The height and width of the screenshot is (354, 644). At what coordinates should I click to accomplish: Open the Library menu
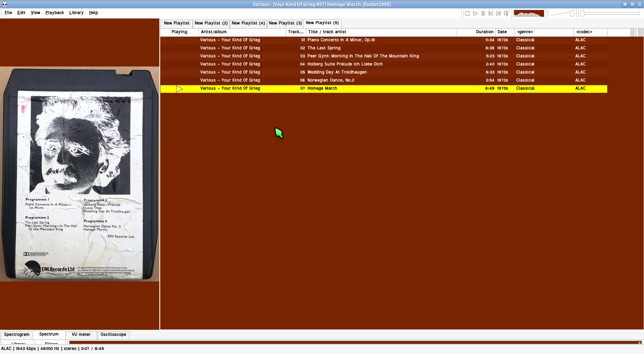coord(76,13)
